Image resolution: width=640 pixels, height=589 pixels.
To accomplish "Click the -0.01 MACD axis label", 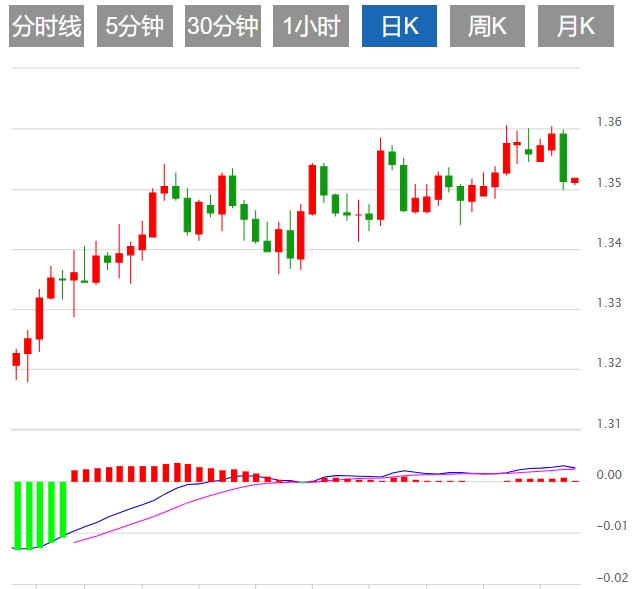I will click(x=611, y=526).
